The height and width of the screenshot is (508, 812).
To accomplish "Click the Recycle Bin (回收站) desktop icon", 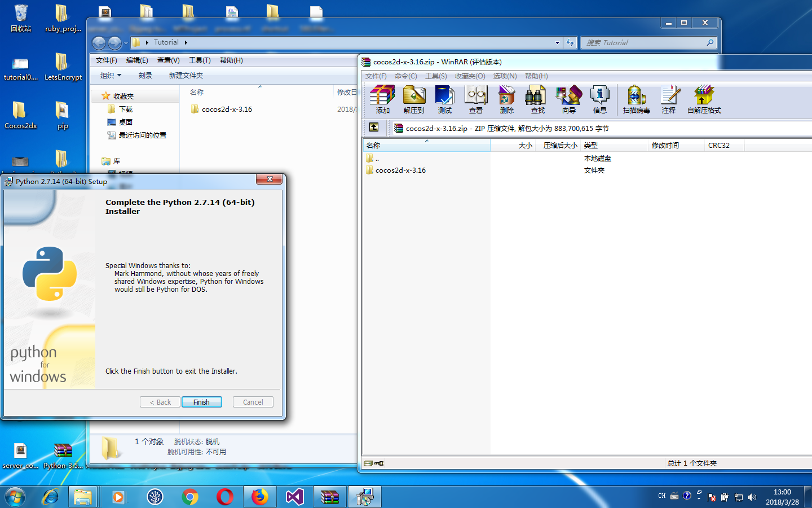I will point(21,18).
